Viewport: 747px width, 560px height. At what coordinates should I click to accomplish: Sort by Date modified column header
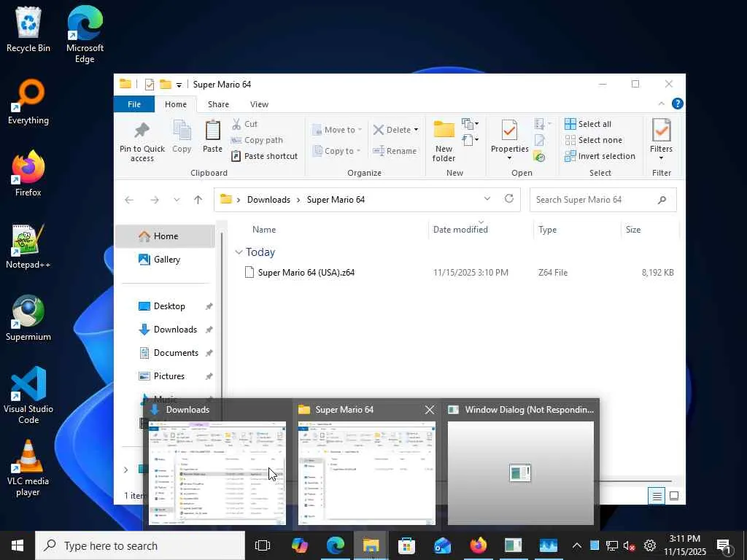[460, 230]
